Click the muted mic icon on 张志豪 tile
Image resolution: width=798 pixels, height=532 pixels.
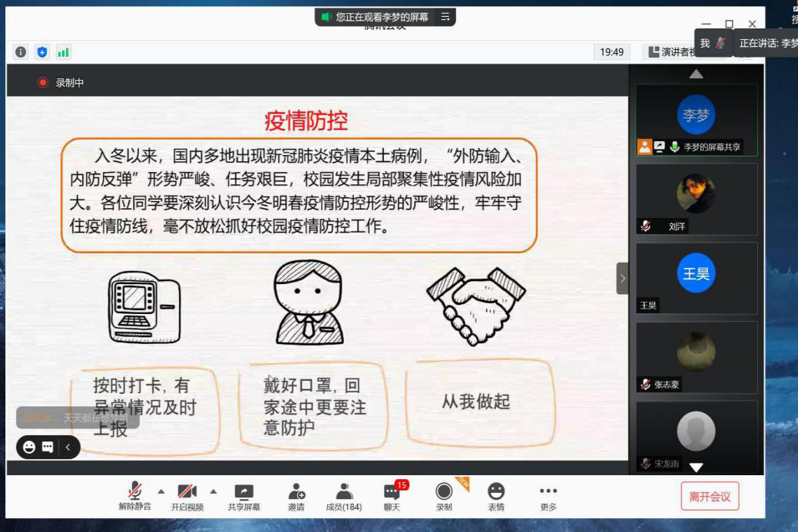point(646,384)
